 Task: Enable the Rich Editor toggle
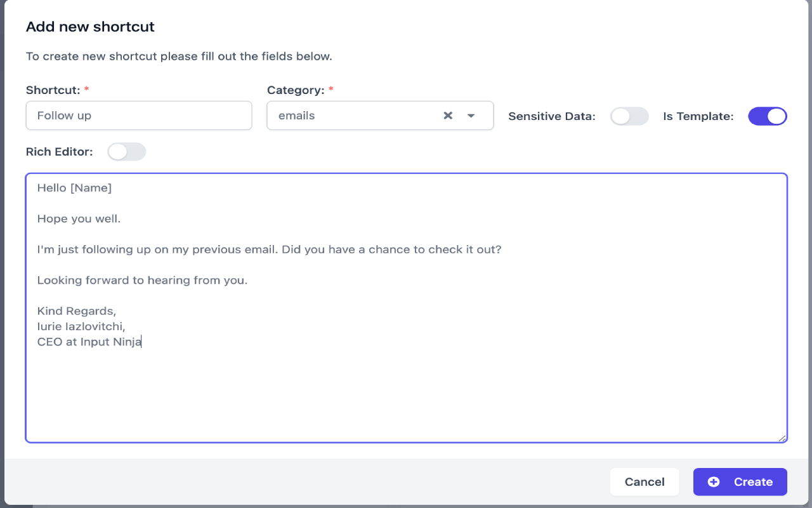click(x=127, y=152)
